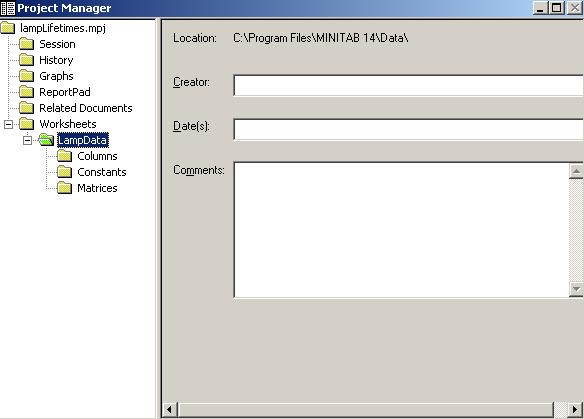This screenshot has height=419, width=584.
Task: Select the History folder icon
Action: pyautogui.click(x=27, y=60)
